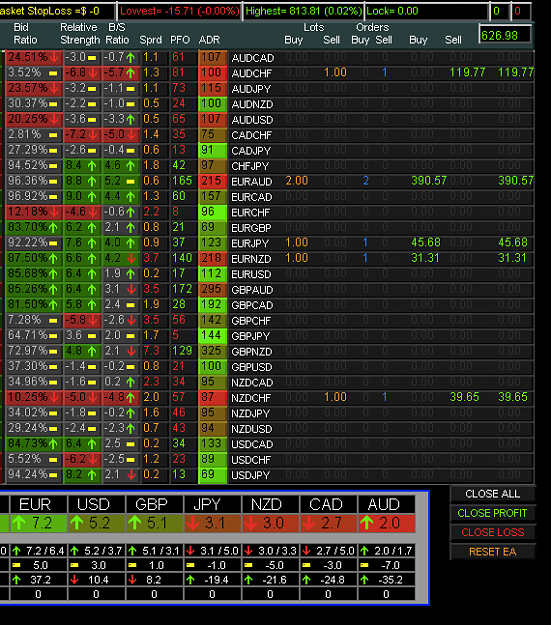551x625 pixels.
Task: Click the JPY 3.1 strength cell
Action: tap(212, 523)
